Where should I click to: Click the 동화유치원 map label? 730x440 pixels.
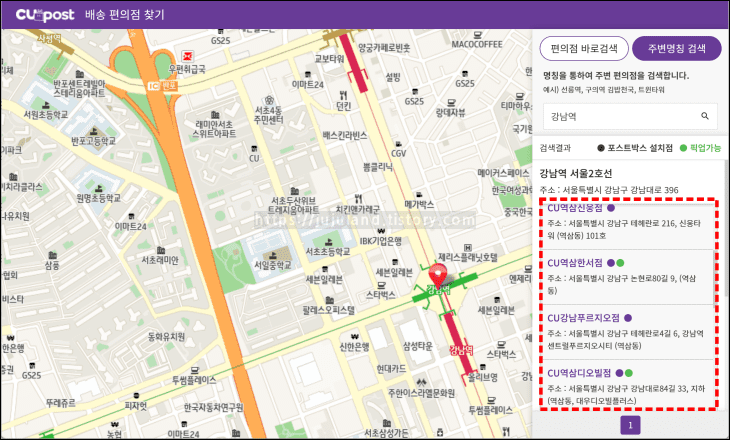[x=166, y=337]
